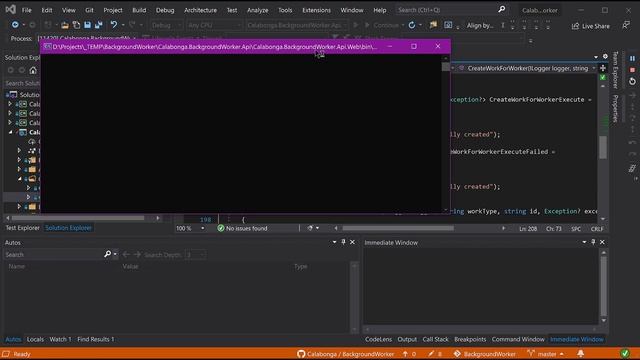Image resolution: width=640 pixels, height=360 pixels.
Task: Click the Navigate Backward arrow icon
Action: click(x=15, y=25)
